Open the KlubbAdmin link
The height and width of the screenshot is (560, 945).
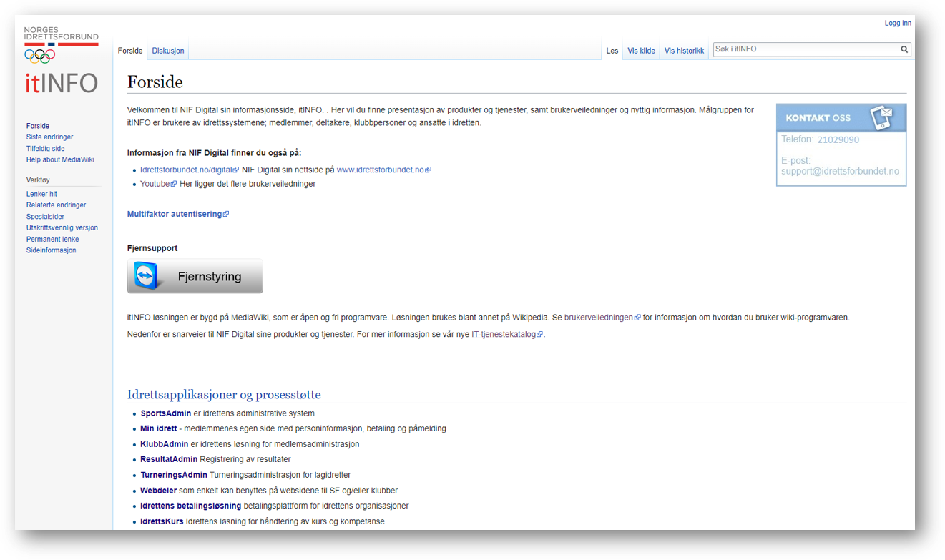click(x=165, y=444)
